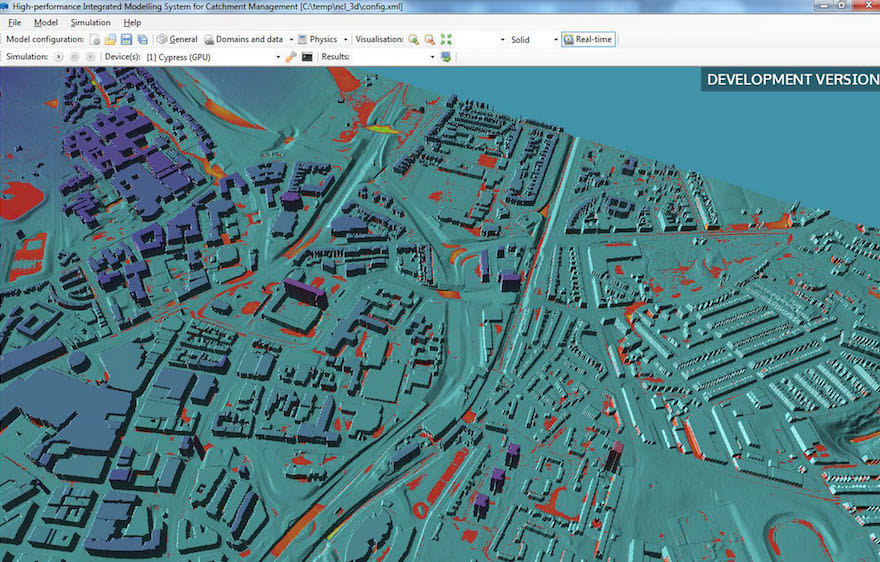This screenshot has width=880, height=562.
Task: Open the Physics settings button
Action: [318, 40]
